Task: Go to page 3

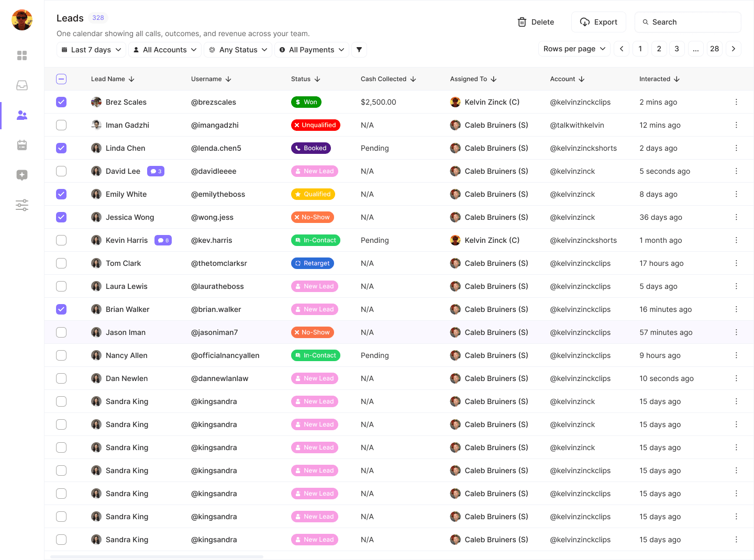Action: coord(677,49)
